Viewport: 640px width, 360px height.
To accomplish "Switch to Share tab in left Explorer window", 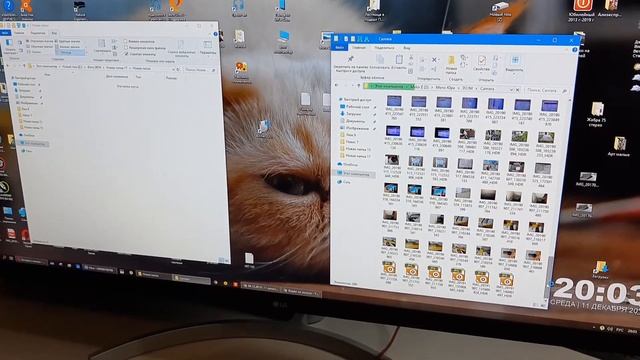I will coord(38,33).
